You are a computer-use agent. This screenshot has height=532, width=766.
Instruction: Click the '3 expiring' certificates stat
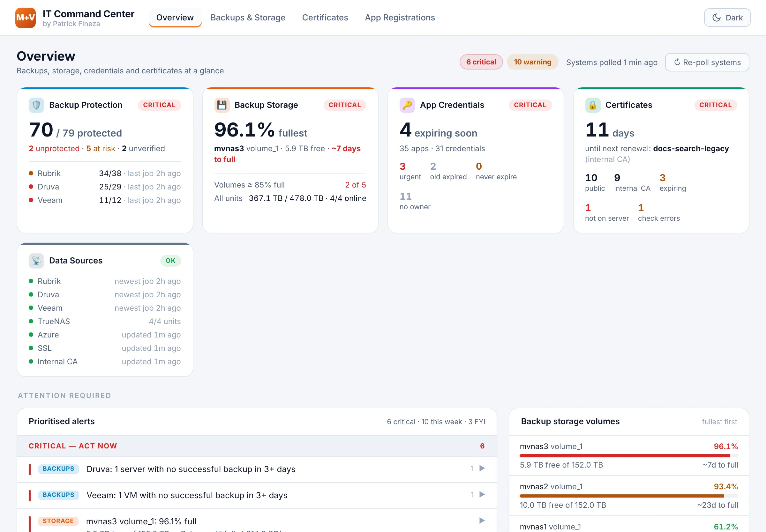tap(672, 182)
